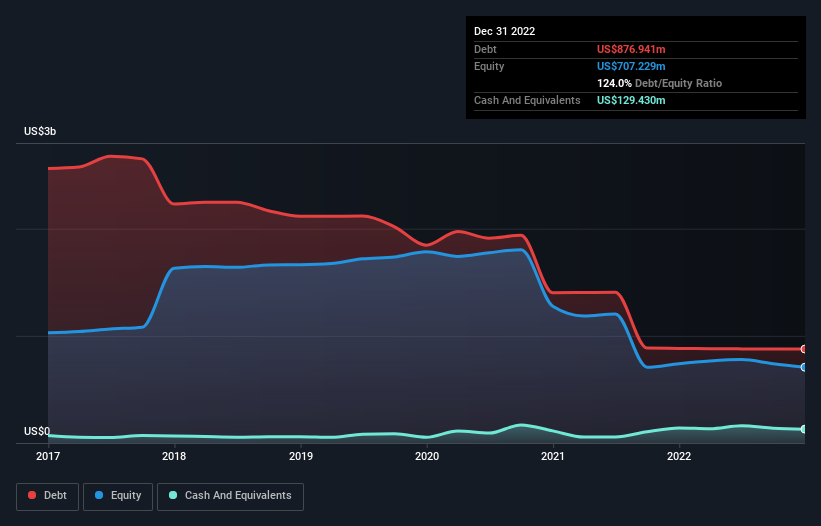Screen dimensions: 821x526
Task: Select the teal Cash end-point marker
Action: click(x=804, y=429)
